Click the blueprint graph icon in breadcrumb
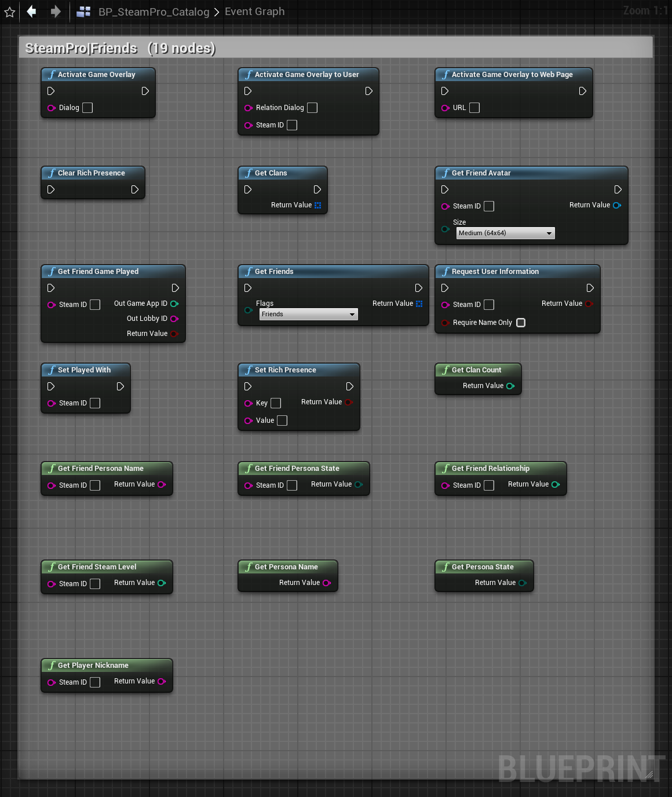The height and width of the screenshot is (797, 672). tap(83, 12)
